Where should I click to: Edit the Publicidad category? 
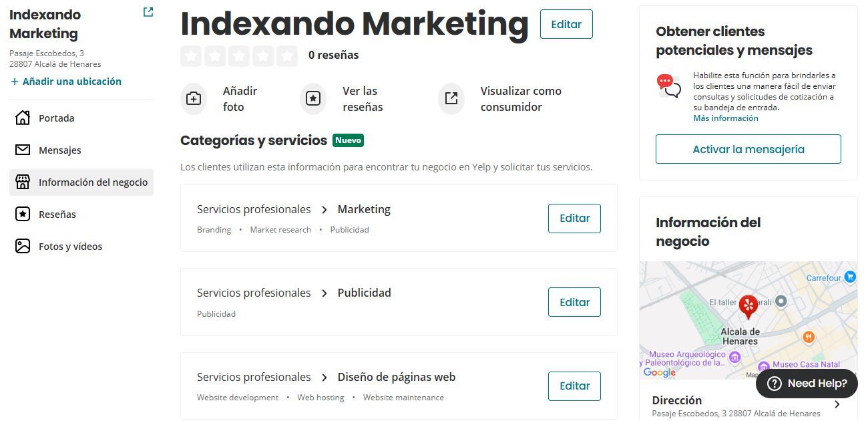[574, 302]
